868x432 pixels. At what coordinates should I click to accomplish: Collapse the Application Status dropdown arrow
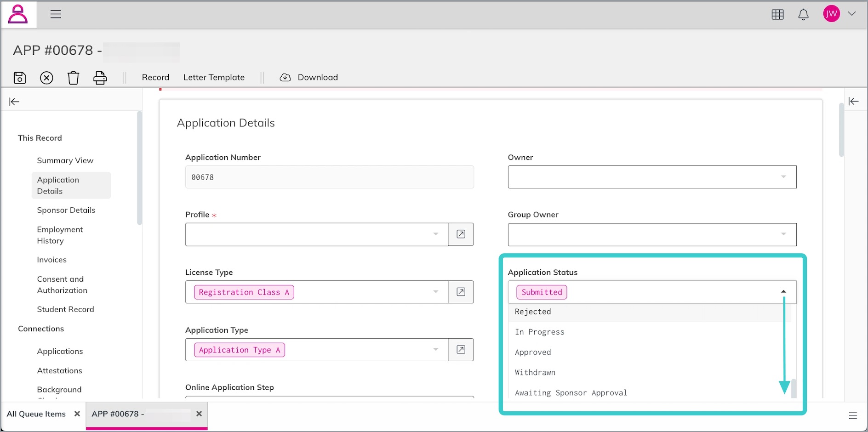(783, 292)
